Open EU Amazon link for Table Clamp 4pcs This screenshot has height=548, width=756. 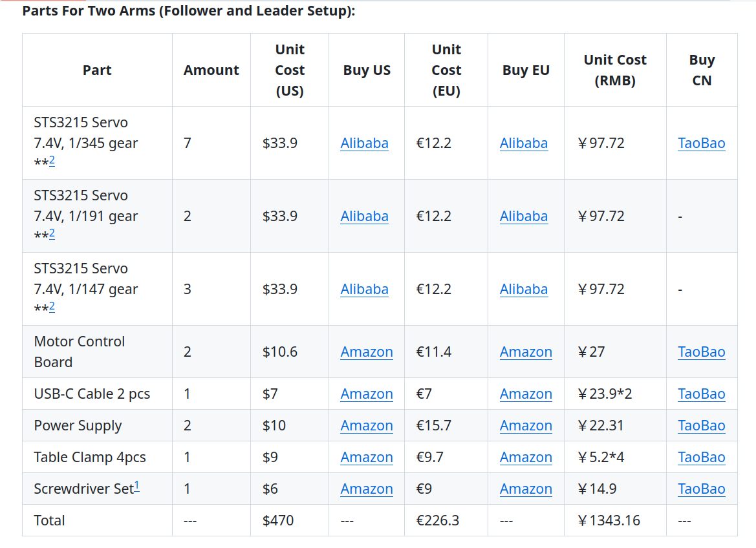click(526, 458)
